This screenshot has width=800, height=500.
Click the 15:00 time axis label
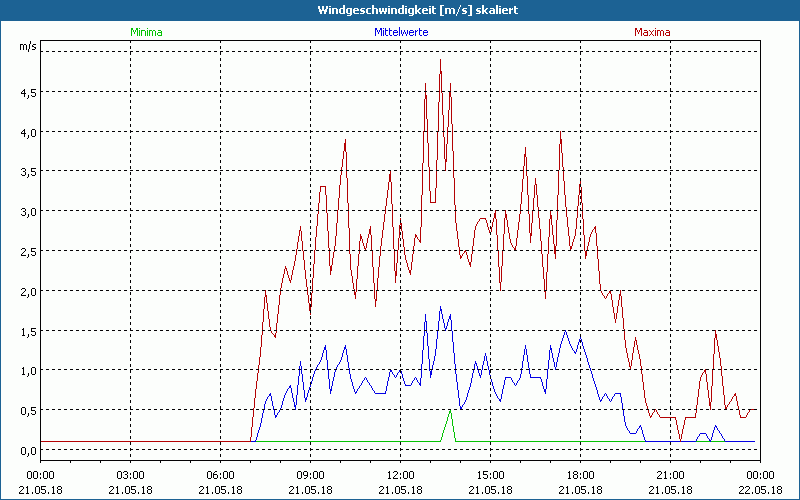491,475
